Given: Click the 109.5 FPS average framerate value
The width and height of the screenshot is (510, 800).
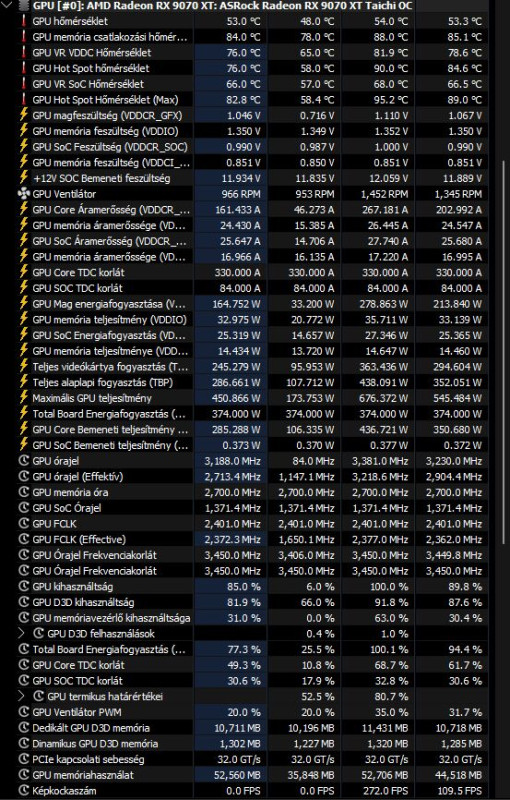Looking at the screenshot, I should [461, 791].
